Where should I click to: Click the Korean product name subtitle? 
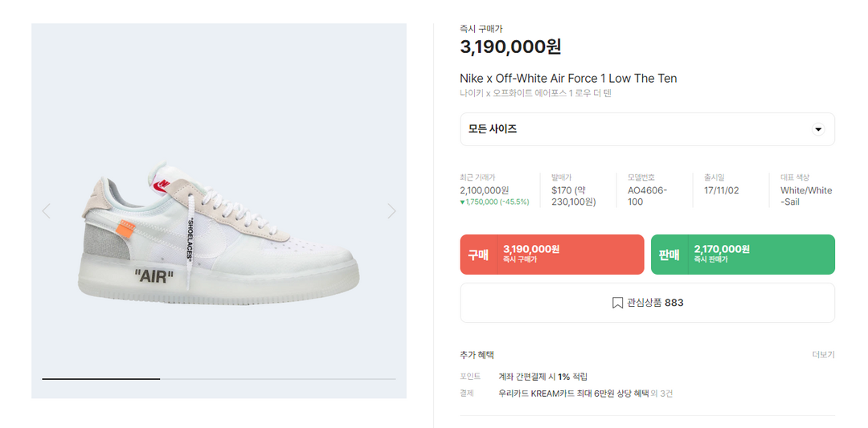tap(535, 93)
